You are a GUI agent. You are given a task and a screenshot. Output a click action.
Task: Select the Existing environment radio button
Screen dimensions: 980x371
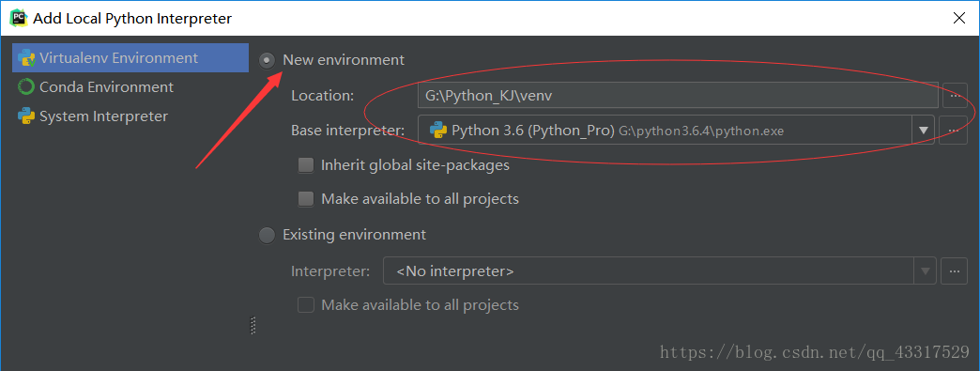[267, 235]
